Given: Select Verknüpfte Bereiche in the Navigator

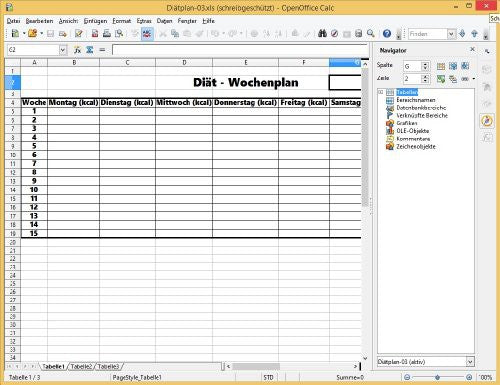Looking at the screenshot, I should click(x=422, y=115).
